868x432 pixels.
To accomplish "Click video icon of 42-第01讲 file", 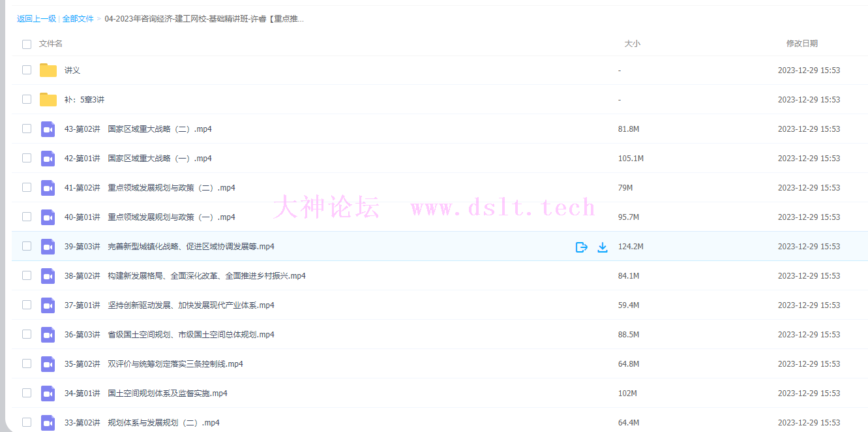I will [48, 158].
